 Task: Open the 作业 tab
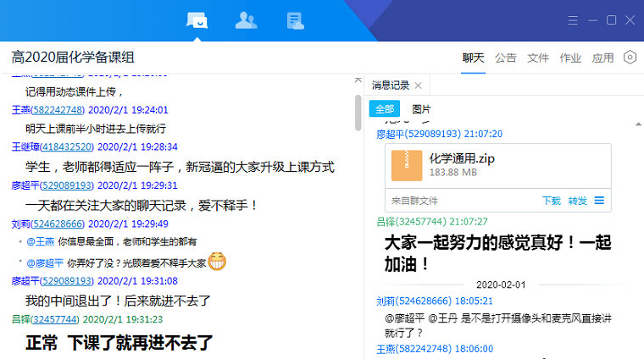point(570,58)
